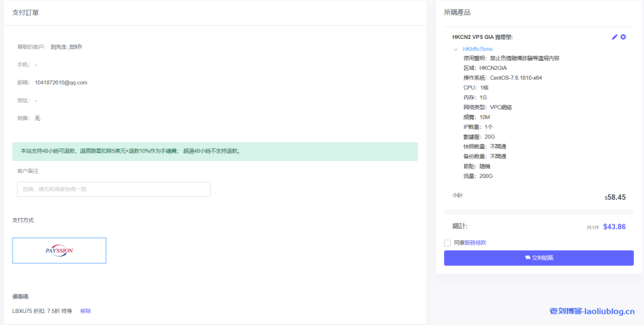Collapse the HKhtfo7bmo product details chevron
Image resolution: width=644 pixels, height=325 pixels.
pyautogui.click(x=455, y=49)
